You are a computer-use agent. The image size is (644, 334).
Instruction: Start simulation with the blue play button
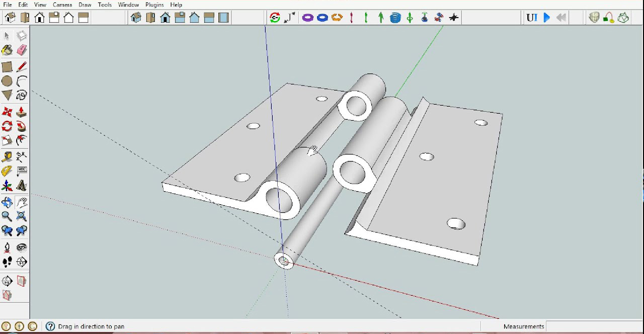point(546,17)
